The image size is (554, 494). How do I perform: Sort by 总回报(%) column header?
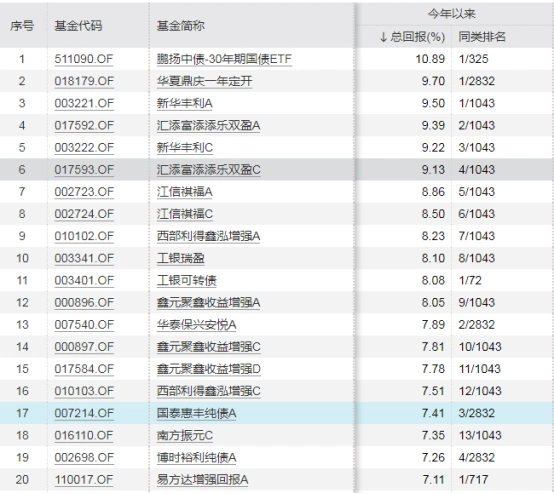pyautogui.click(x=412, y=37)
